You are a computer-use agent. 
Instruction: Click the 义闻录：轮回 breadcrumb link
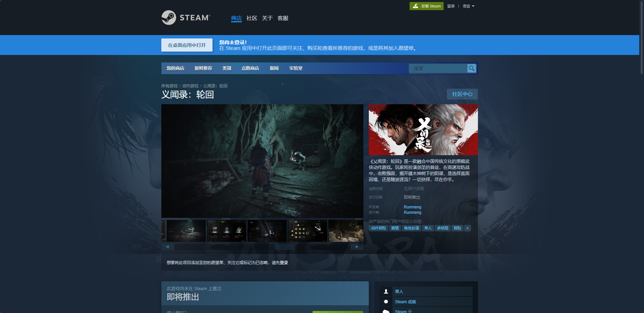(215, 86)
